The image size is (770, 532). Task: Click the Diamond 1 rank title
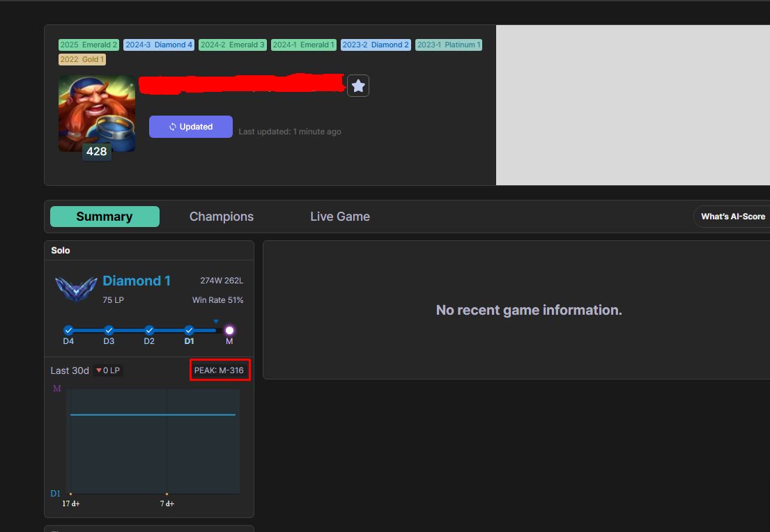click(x=137, y=281)
